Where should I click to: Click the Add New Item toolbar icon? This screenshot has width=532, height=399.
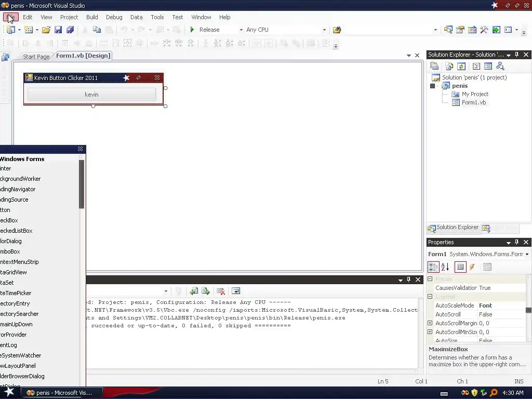point(29,30)
